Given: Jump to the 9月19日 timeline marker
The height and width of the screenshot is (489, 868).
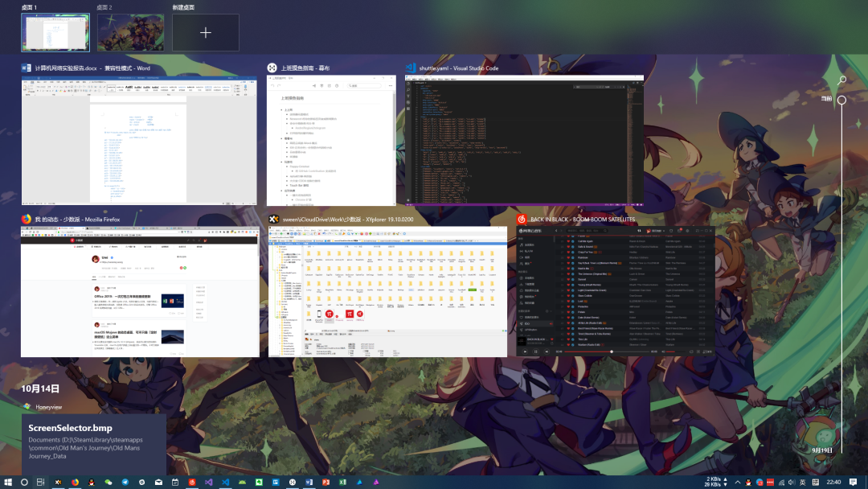Looking at the screenshot, I should tap(822, 450).
